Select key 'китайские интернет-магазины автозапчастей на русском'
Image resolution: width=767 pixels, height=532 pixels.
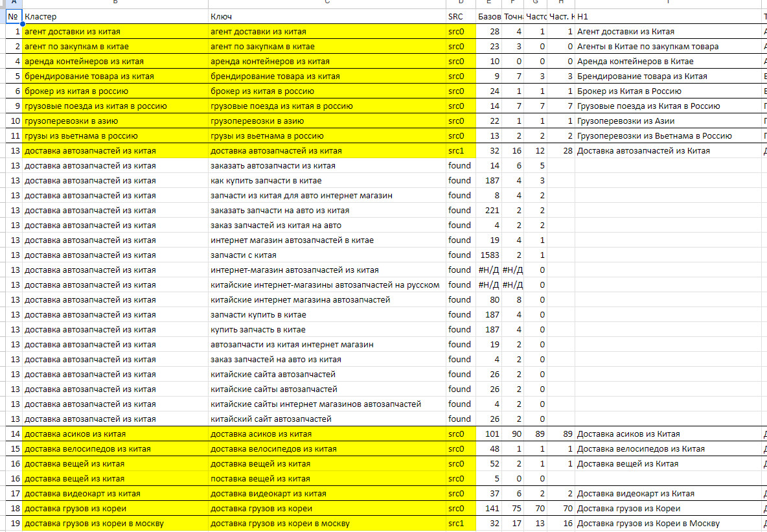pyautogui.click(x=326, y=285)
